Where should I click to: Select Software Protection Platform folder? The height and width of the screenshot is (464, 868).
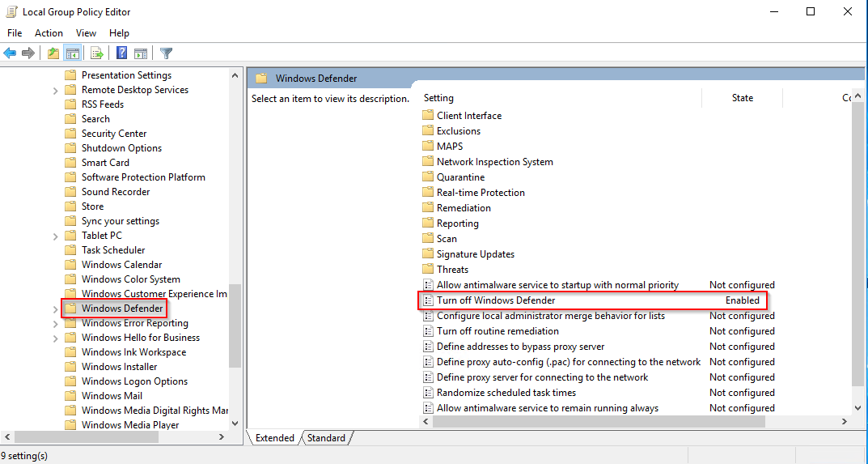pyautogui.click(x=143, y=177)
